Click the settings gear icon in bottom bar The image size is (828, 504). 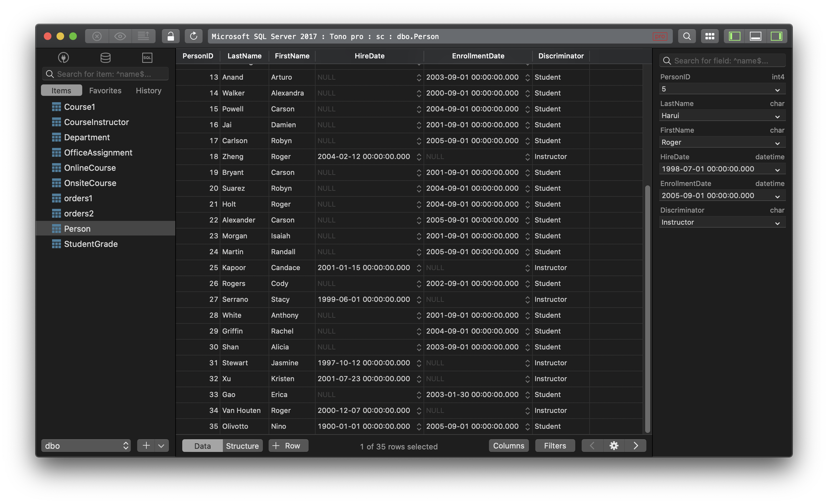coord(613,445)
